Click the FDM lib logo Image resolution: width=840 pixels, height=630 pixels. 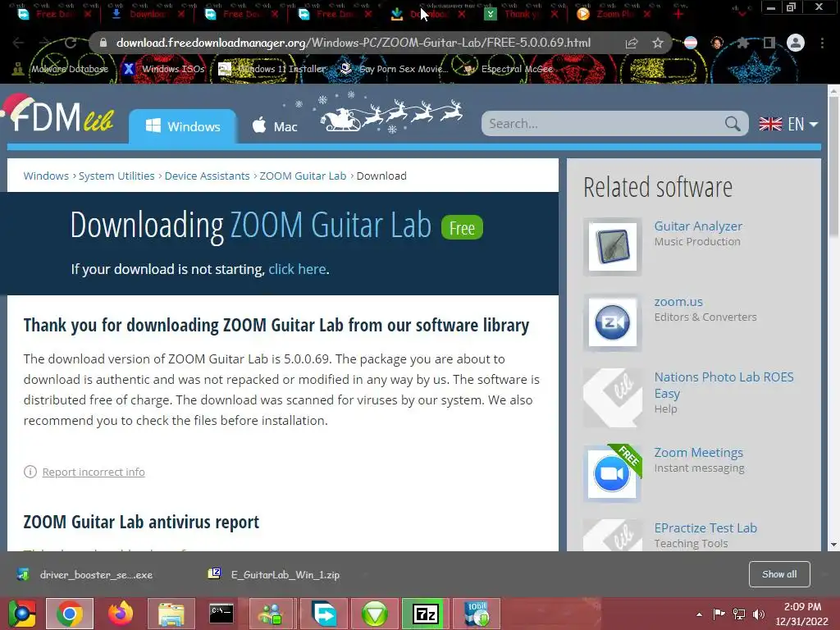pos(59,114)
